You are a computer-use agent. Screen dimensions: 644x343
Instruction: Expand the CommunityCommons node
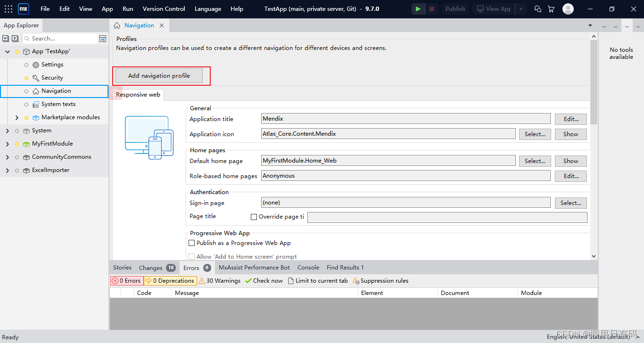pyautogui.click(x=8, y=157)
